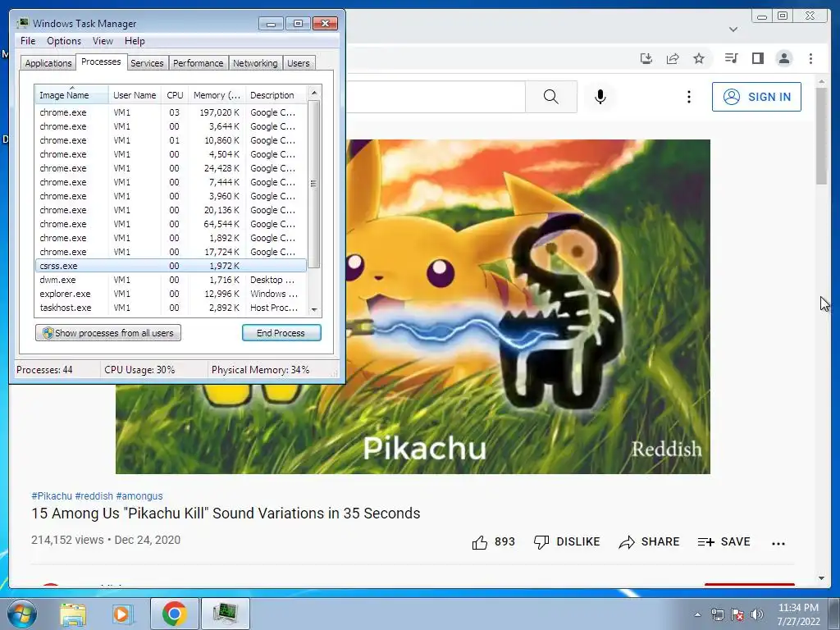
Task: Click Chrome share page icon
Action: [x=673, y=58]
